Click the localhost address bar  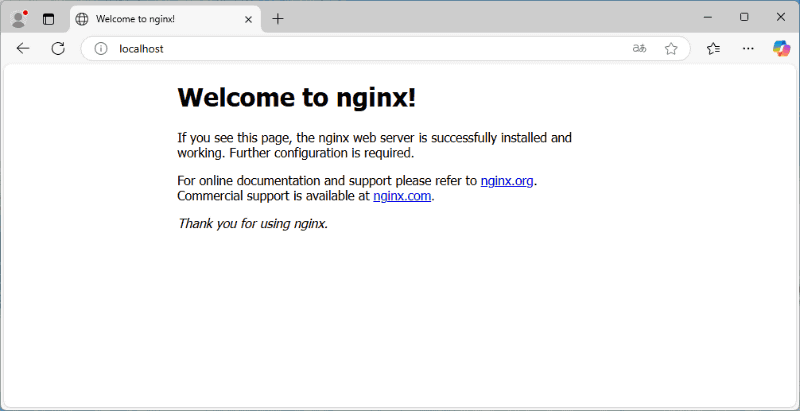point(385,48)
